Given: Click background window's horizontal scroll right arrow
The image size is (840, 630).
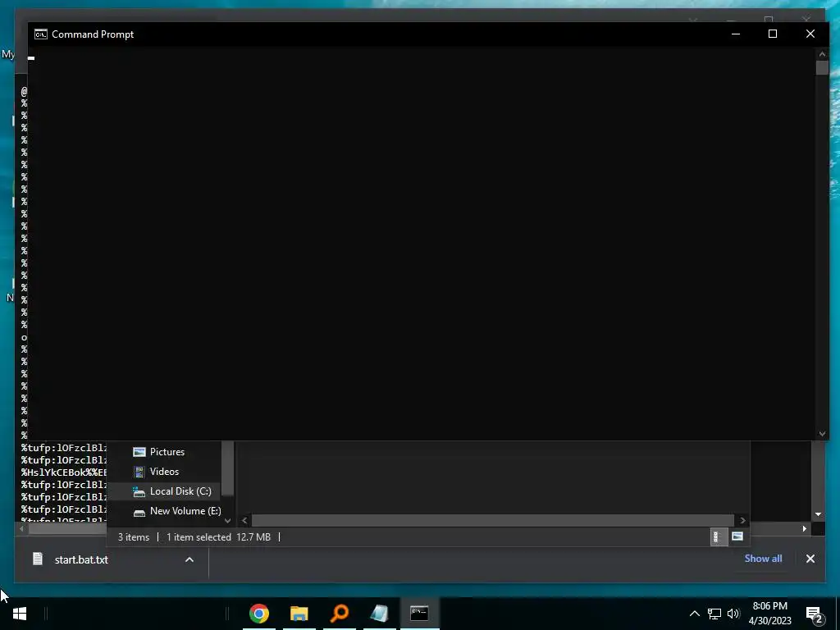Looking at the screenshot, I should (x=804, y=529).
